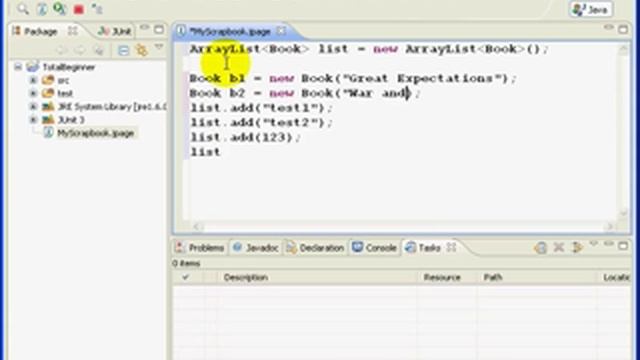This screenshot has width=640, height=360.
Task: Close the Tasks view tab
Action: [451, 247]
